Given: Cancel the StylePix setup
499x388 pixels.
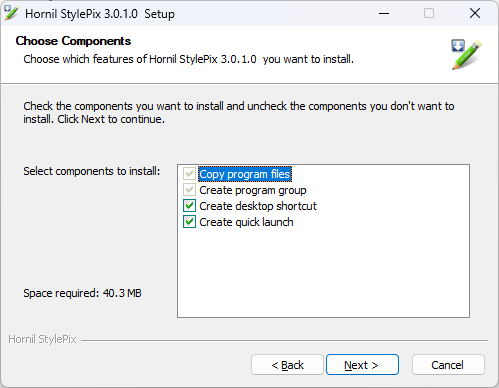Looking at the screenshot, I should coord(448,365).
